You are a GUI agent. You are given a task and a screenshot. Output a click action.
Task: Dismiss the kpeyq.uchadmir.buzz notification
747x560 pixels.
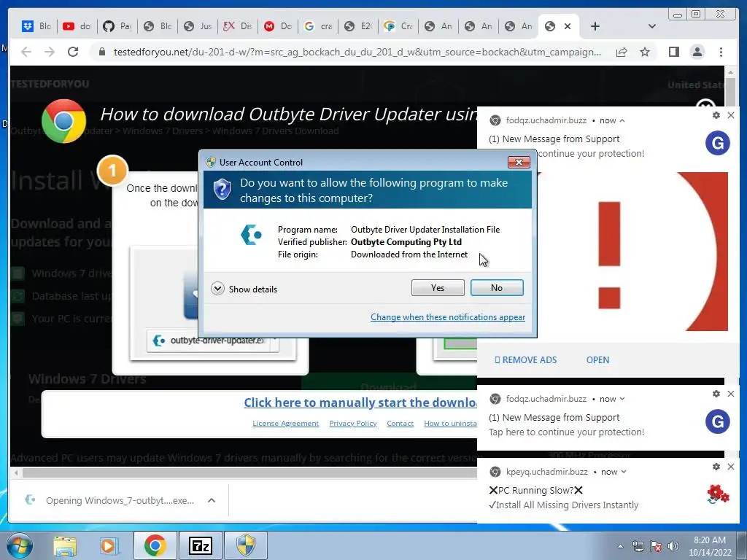pos(731,467)
